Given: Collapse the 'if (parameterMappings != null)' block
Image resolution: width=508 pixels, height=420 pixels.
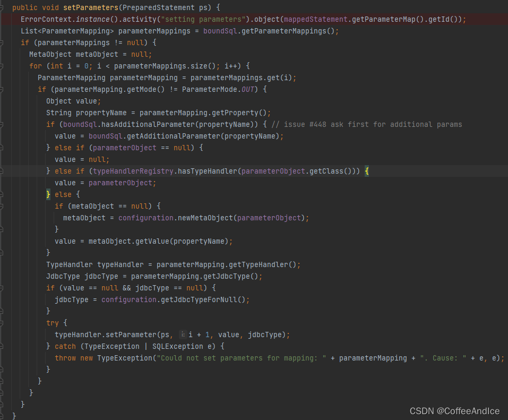Looking at the screenshot, I should click(x=1, y=43).
